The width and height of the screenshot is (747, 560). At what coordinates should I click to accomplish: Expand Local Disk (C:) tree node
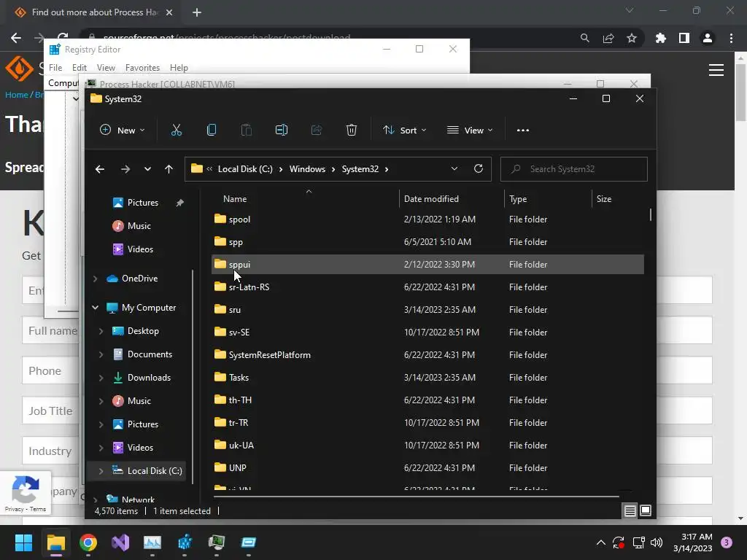click(x=101, y=471)
